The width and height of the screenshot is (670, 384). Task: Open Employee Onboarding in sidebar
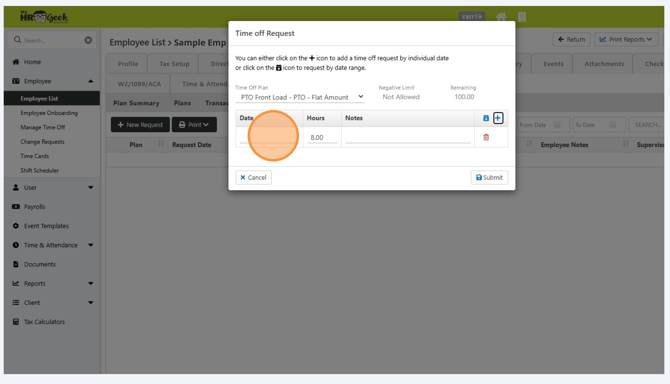[x=49, y=113]
